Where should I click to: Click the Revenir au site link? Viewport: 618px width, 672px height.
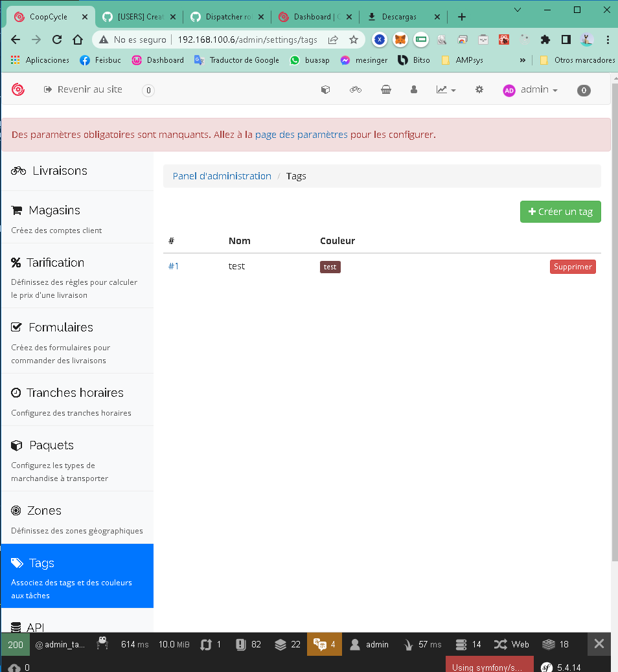point(83,89)
